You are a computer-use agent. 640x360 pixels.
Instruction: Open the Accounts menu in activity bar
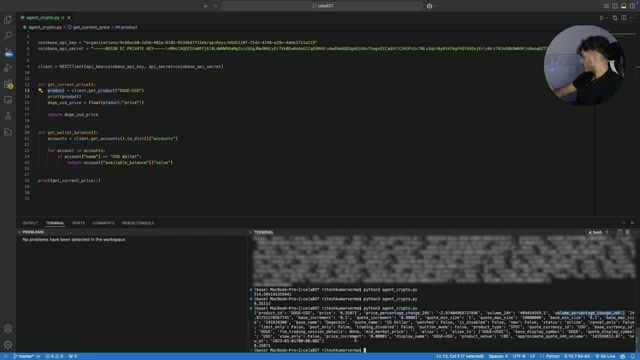[x=8, y=329]
